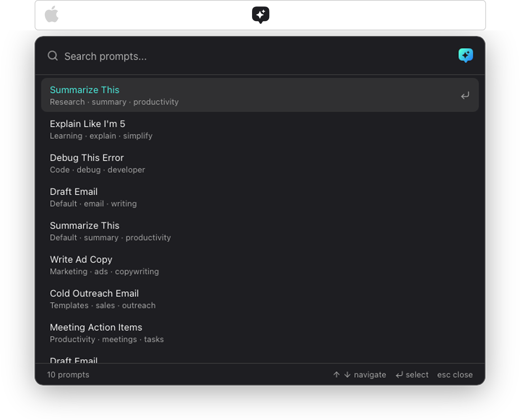
Task: Select the Write Ad Copy prompt
Action: (81, 259)
